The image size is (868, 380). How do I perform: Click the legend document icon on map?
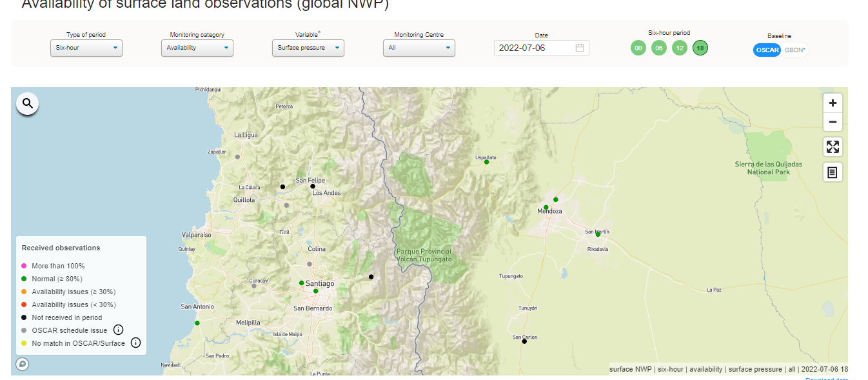click(833, 172)
